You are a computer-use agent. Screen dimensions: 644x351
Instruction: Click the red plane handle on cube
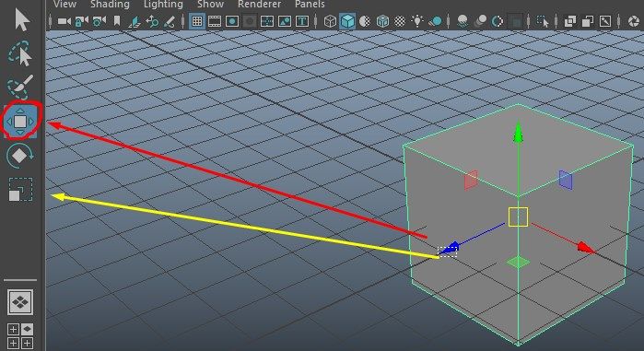click(x=471, y=180)
